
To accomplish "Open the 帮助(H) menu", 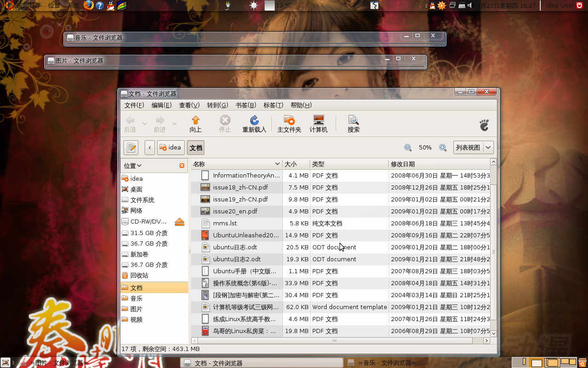I will click(301, 105).
